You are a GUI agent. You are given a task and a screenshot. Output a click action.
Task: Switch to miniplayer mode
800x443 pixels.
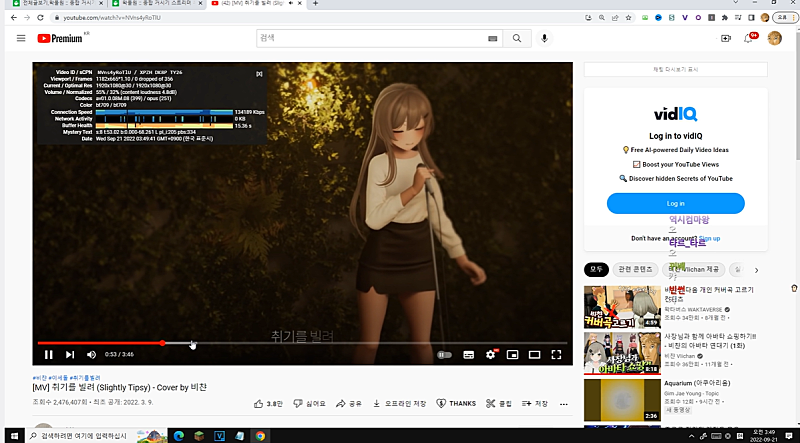(512, 354)
